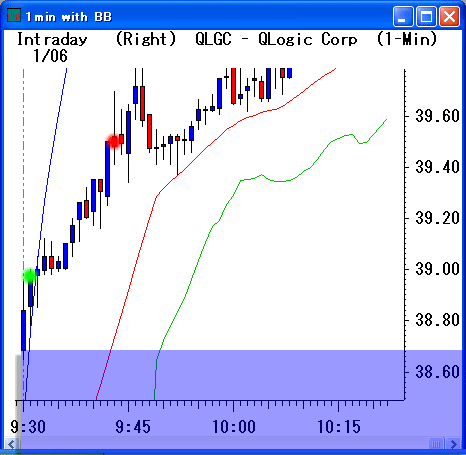The image size is (466, 455).
Task: Click the left scroll arrow button
Action: coord(11,444)
